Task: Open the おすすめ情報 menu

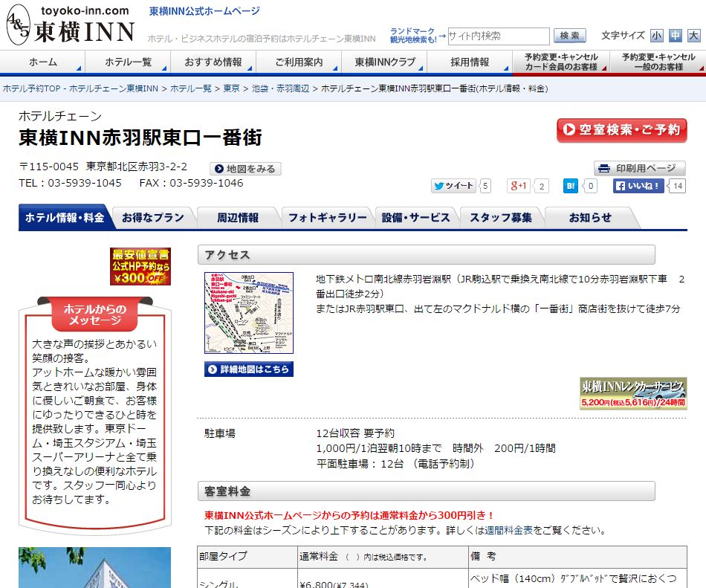Action: (213, 62)
